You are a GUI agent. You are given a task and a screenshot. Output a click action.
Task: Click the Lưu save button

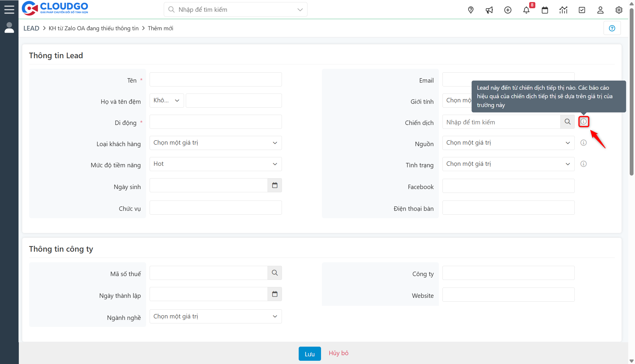tap(310, 354)
